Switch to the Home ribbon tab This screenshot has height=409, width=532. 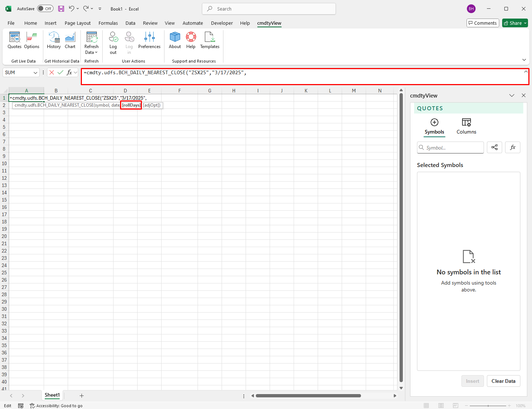31,23
